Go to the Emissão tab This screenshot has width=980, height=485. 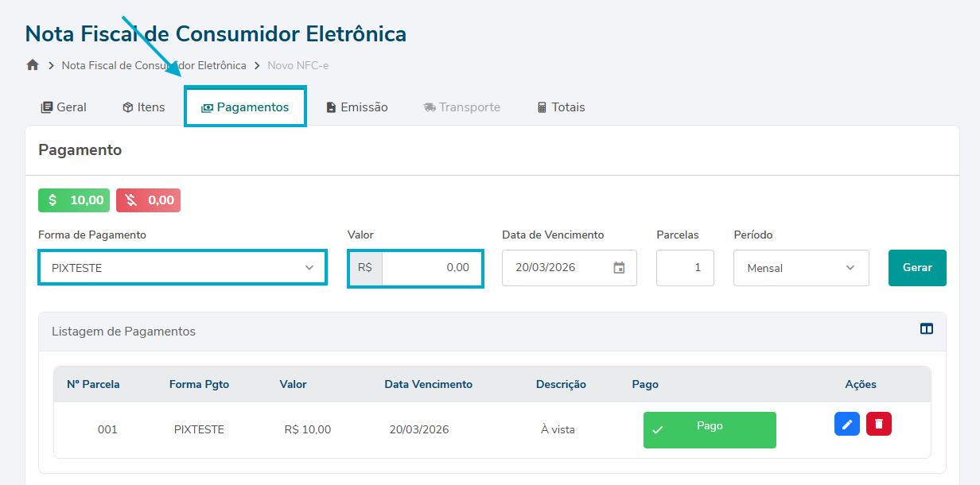tap(357, 107)
